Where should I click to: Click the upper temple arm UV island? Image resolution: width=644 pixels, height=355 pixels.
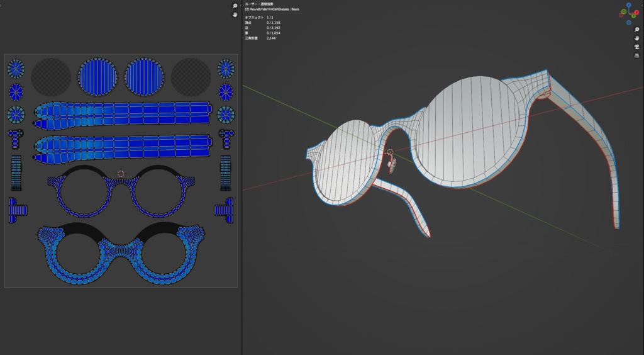point(123,113)
